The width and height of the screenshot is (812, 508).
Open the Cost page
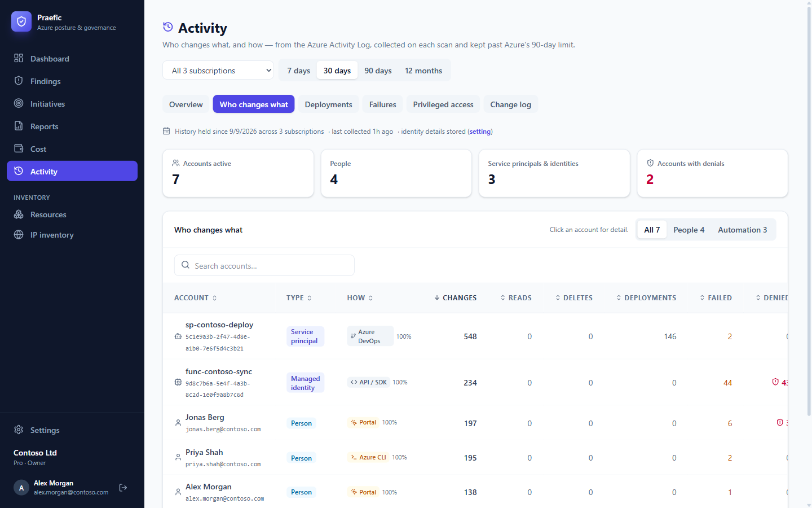click(x=72, y=149)
